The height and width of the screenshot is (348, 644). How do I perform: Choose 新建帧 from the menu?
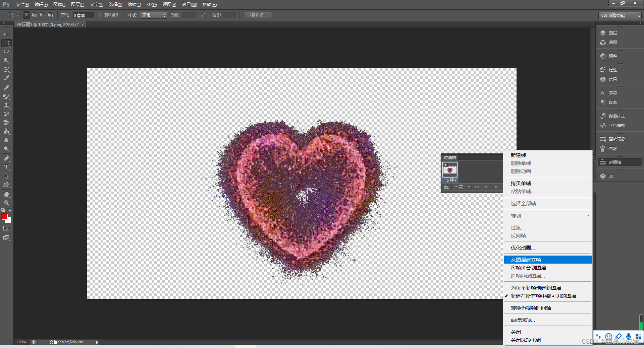(x=547, y=155)
